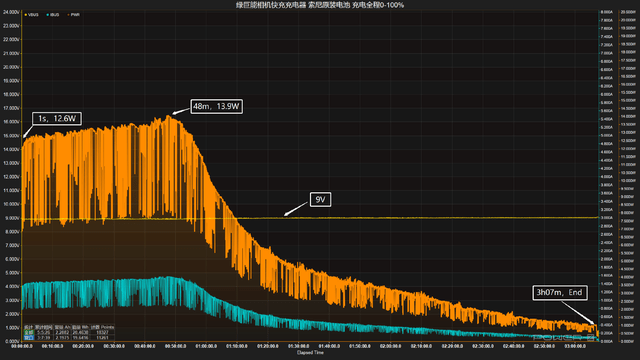This screenshot has height=360, width=640.
Task: Click the Wh column header in statistics table
Action: pyautogui.click(x=80, y=327)
